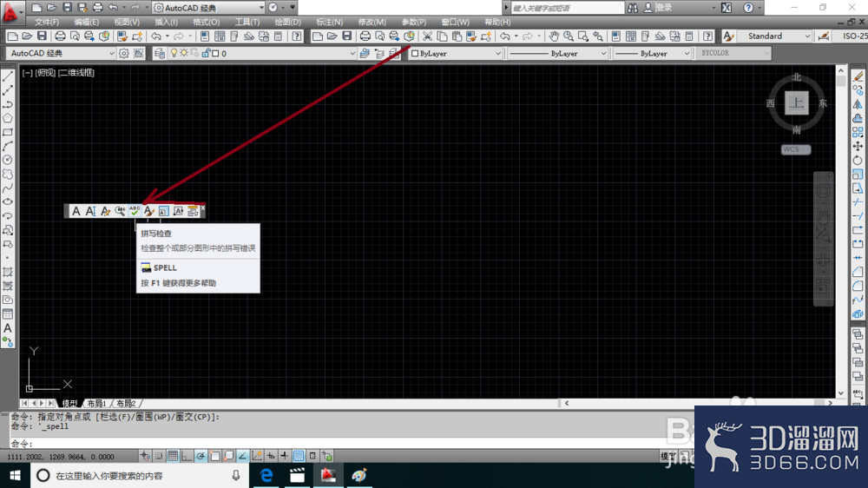The height and width of the screenshot is (488, 868).
Task: Toggle layer 0 lock padlock icon
Action: coord(206,53)
